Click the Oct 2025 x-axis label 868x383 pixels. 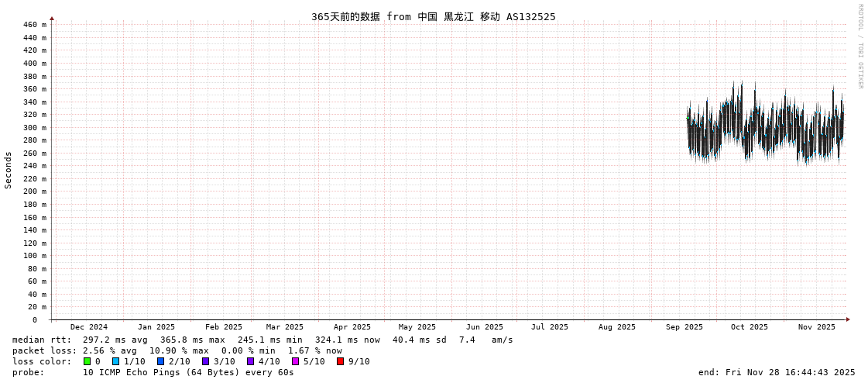point(749,327)
